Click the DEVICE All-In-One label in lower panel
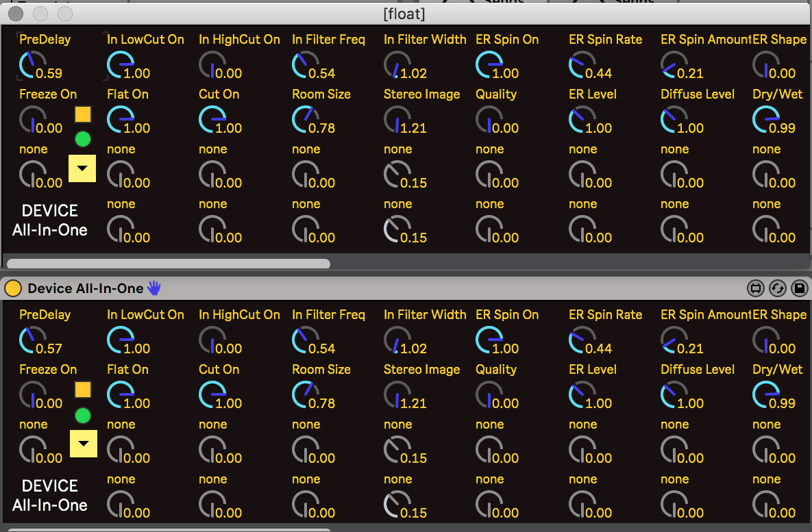 50,496
